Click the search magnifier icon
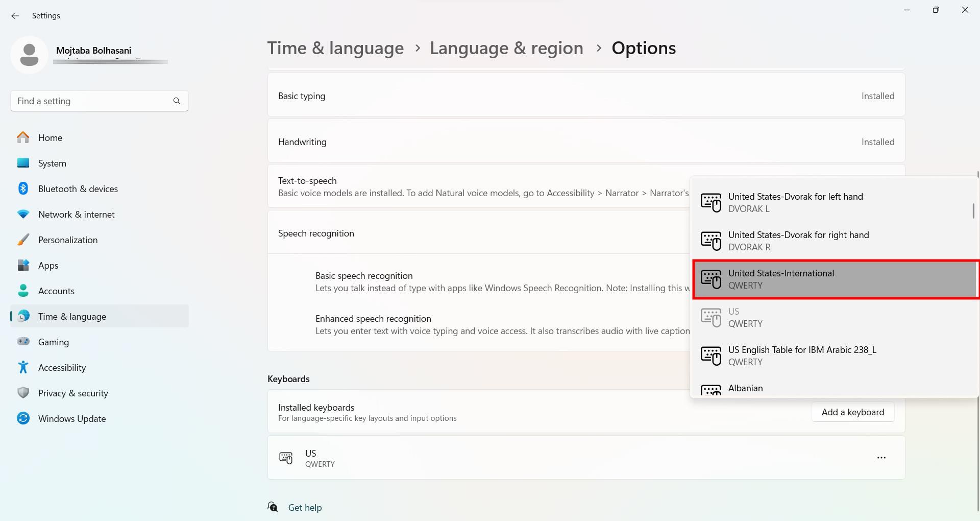 [x=177, y=101]
